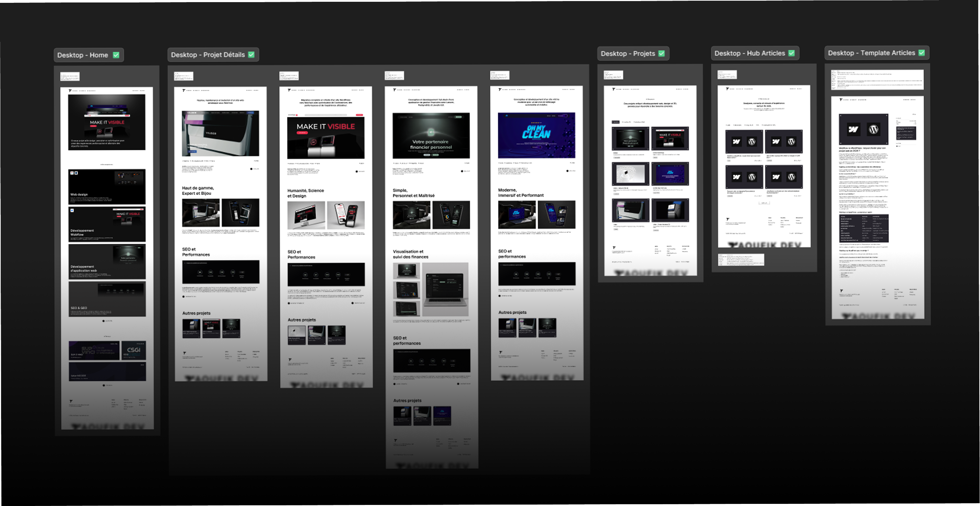Click heading "Moderne, Immersif et Performant"
This screenshot has width=980, height=506.
(x=521, y=192)
